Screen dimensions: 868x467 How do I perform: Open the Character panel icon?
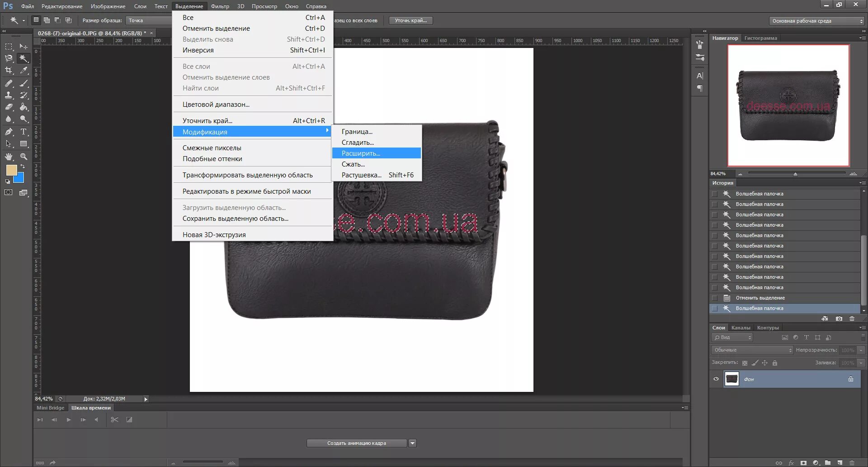[x=700, y=76]
